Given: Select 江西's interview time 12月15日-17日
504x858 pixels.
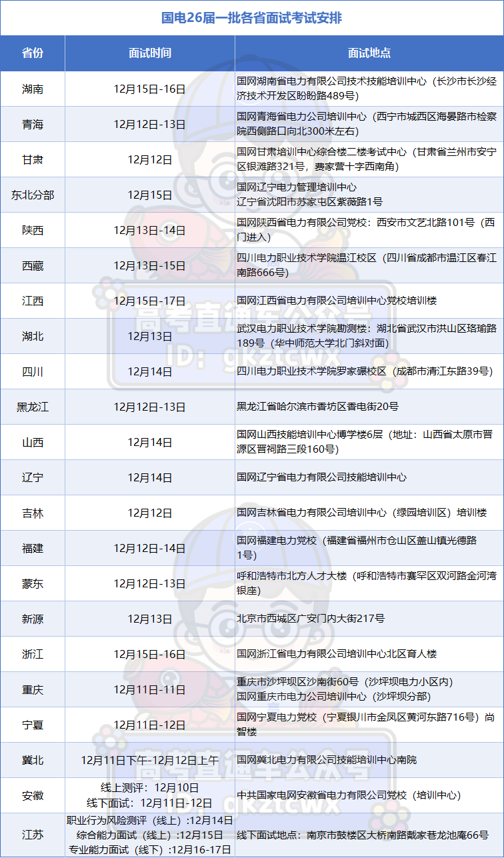Looking at the screenshot, I should [150, 301].
